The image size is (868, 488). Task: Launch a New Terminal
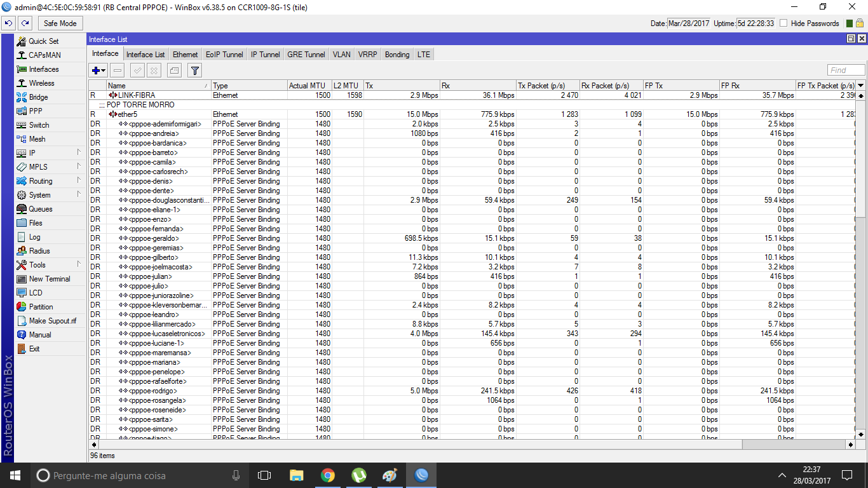pos(50,279)
